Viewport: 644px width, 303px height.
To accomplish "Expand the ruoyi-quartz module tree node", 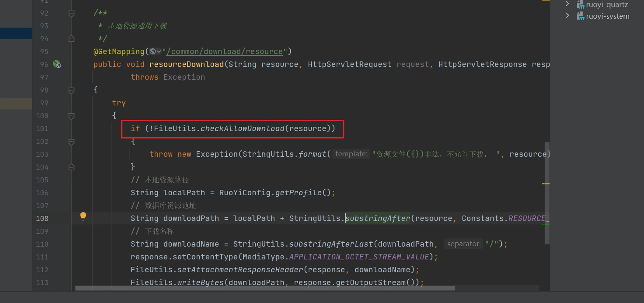I will (x=567, y=4).
